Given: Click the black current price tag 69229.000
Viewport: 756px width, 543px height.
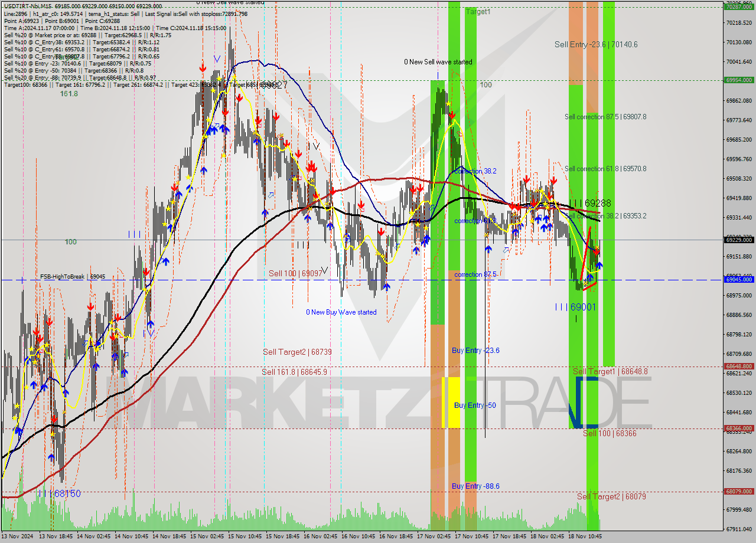Looking at the screenshot, I should pos(739,240).
